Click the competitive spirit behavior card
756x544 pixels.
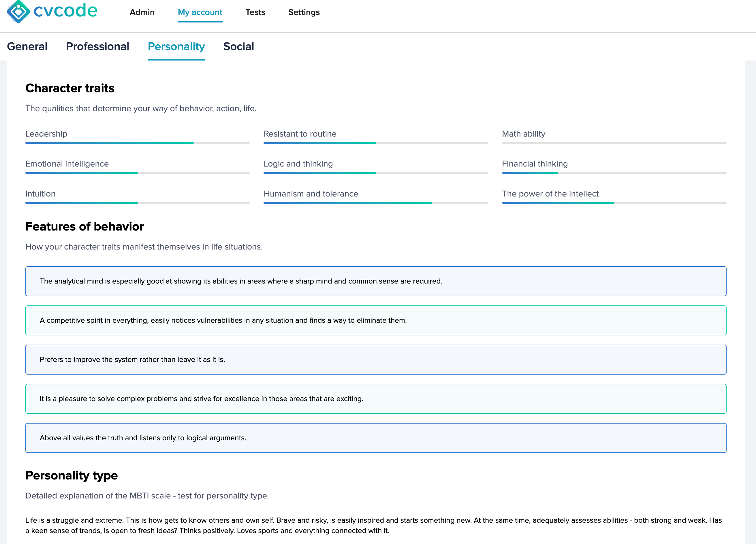[375, 320]
